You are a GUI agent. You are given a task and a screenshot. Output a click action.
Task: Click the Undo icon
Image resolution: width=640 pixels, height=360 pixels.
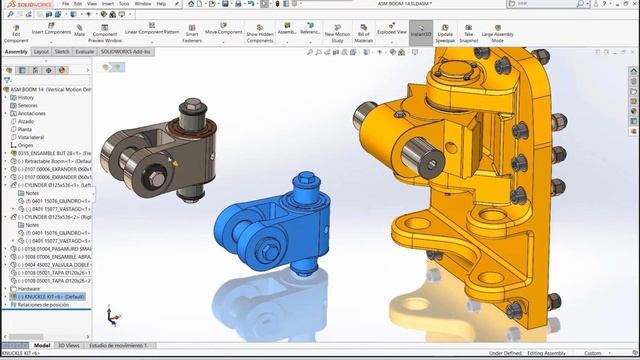coord(251,4)
